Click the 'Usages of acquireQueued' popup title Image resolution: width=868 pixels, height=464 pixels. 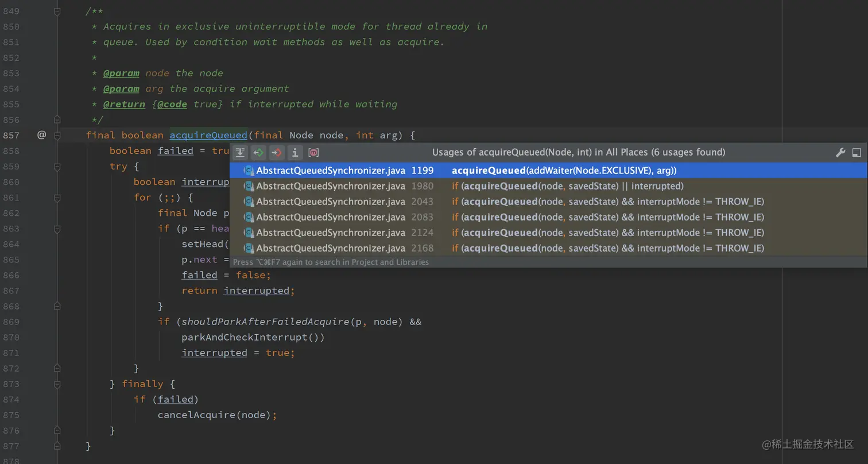pyautogui.click(x=579, y=152)
